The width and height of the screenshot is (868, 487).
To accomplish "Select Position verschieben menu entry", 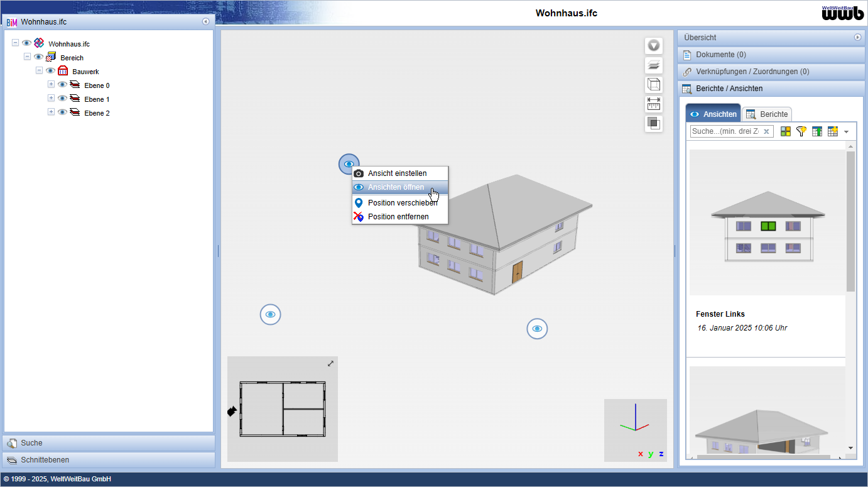I will click(400, 202).
